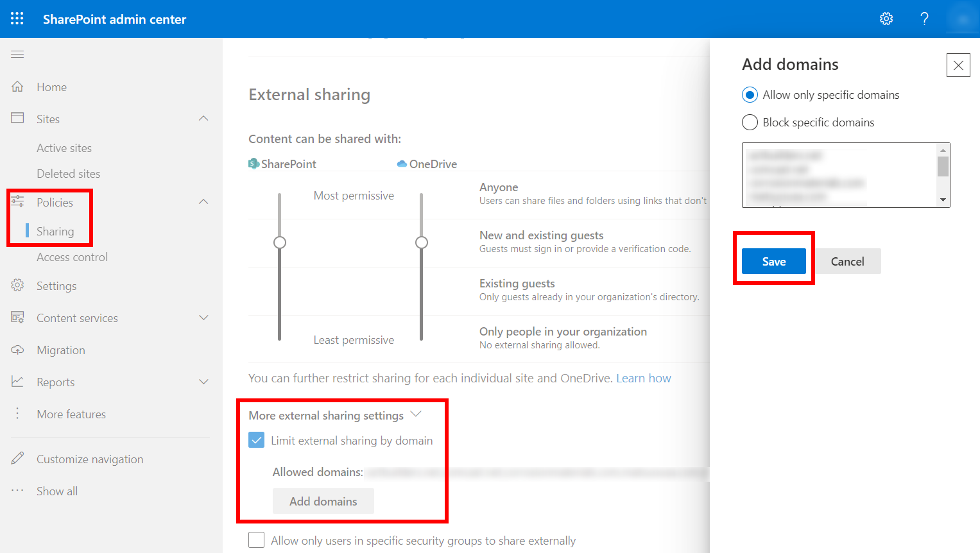The image size is (980, 553).
Task: Collapse the navigation with the hamburger icon
Action: [x=17, y=54]
